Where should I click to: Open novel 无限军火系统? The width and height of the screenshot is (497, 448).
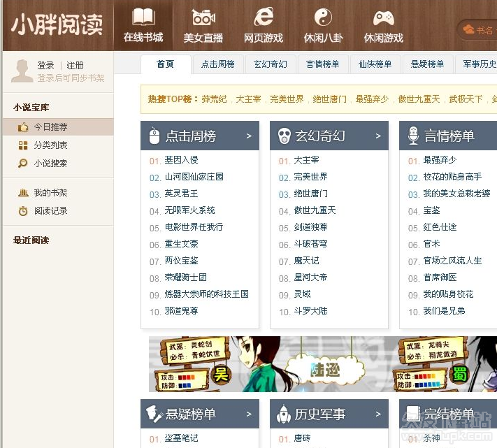pos(190,210)
